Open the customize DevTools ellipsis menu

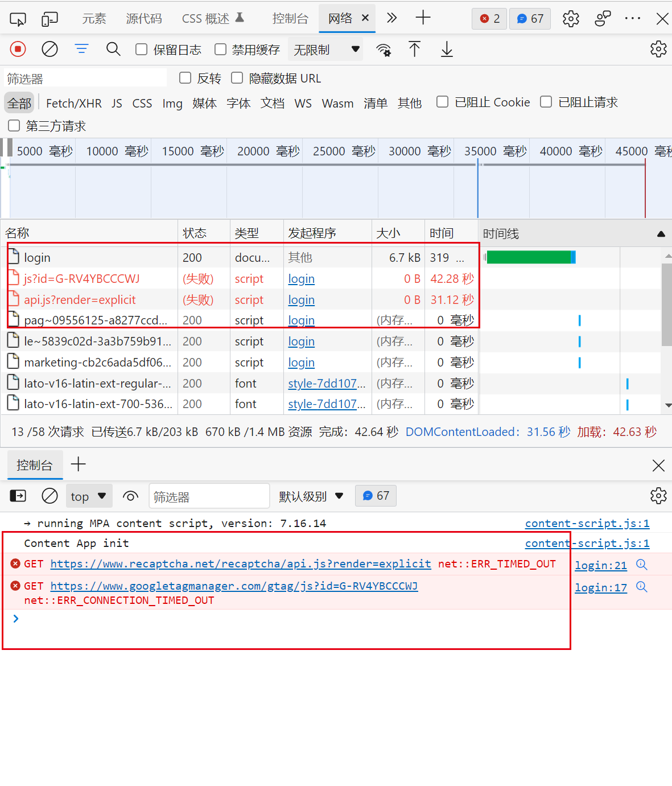[633, 19]
